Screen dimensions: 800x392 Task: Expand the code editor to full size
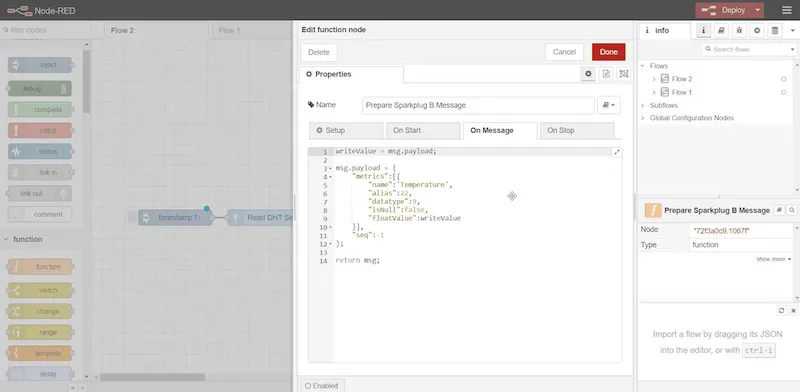(616, 152)
